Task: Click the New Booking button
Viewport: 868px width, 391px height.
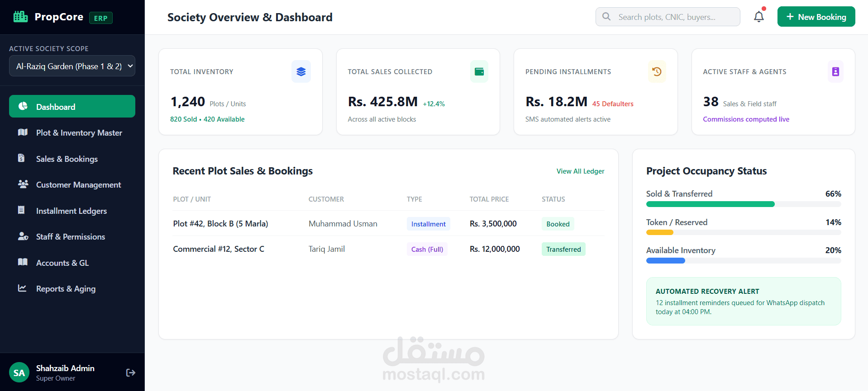Action: tap(816, 17)
